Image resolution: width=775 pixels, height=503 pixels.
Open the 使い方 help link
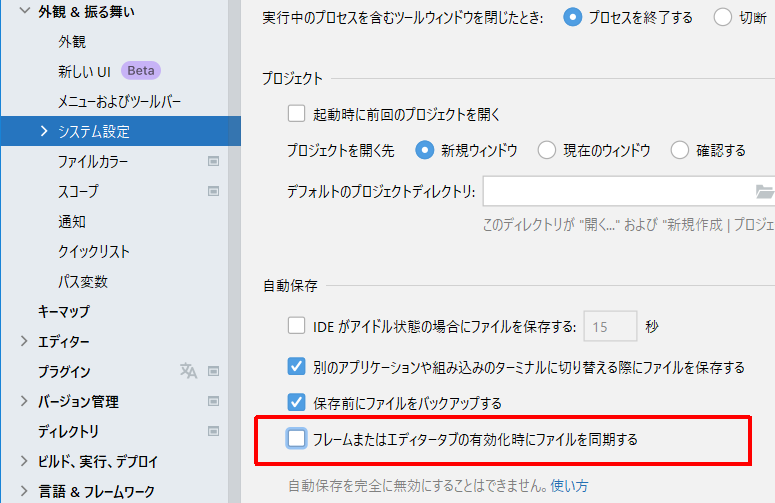tap(569, 486)
